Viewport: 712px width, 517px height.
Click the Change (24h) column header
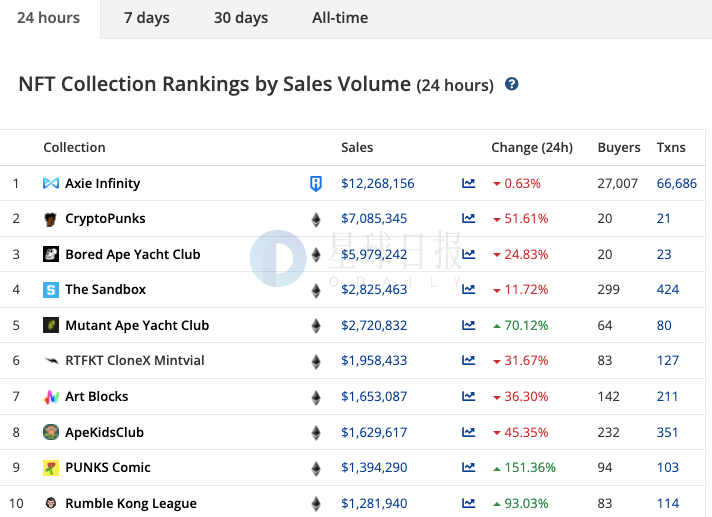click(x=532, y=148)
